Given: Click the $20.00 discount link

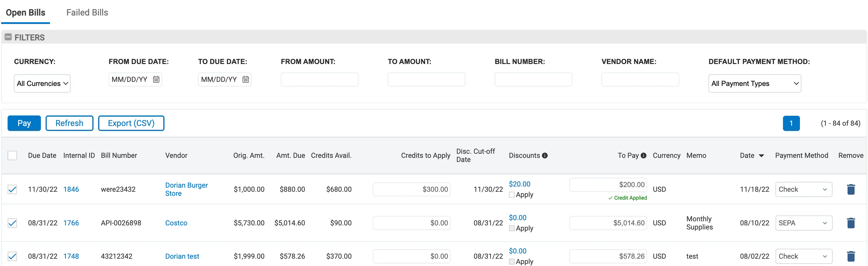Looking at the screenshot, I should pyautogui.click(x=519, y=184).
